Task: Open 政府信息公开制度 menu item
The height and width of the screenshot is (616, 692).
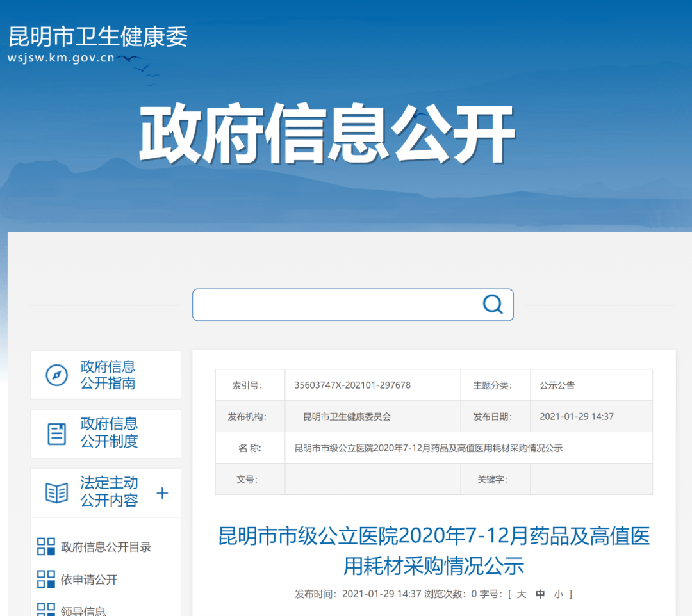Action: point(106,434)
